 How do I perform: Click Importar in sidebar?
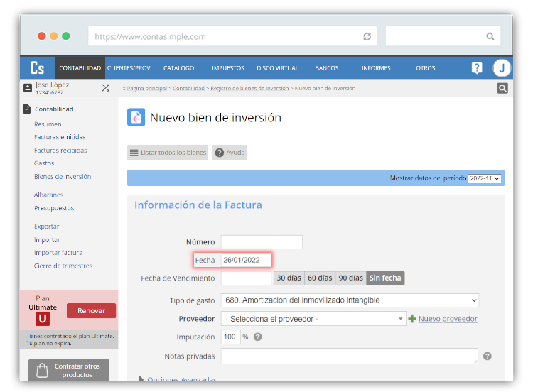[47, 239]
